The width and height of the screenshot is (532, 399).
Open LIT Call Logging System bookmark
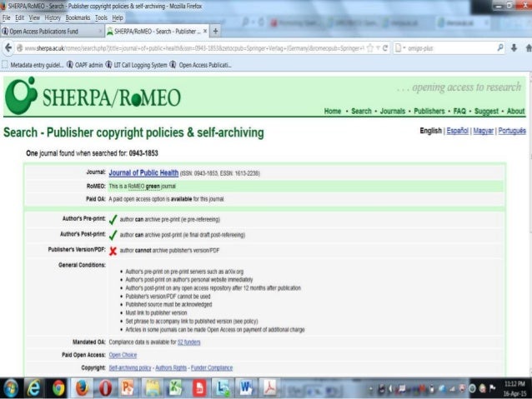pos(137,65)
